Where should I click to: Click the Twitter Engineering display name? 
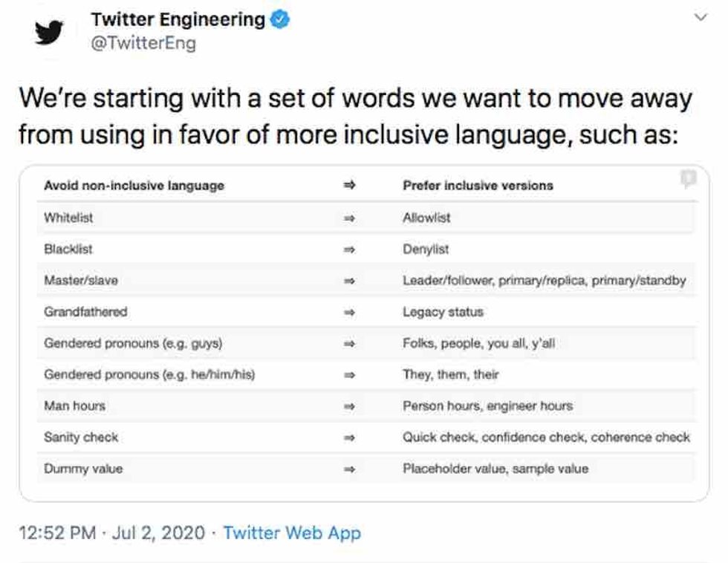click(178, 20)
